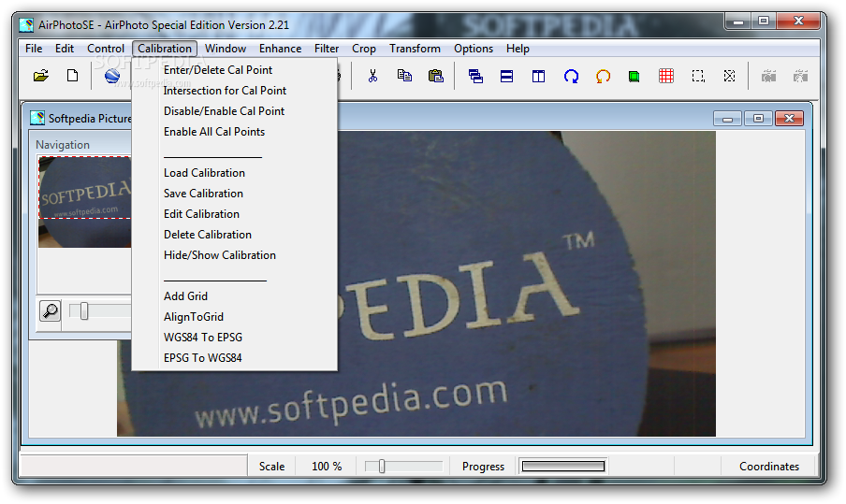Open the File menu
This screenshot has height=504, width=846.
[x=34, y=49]
